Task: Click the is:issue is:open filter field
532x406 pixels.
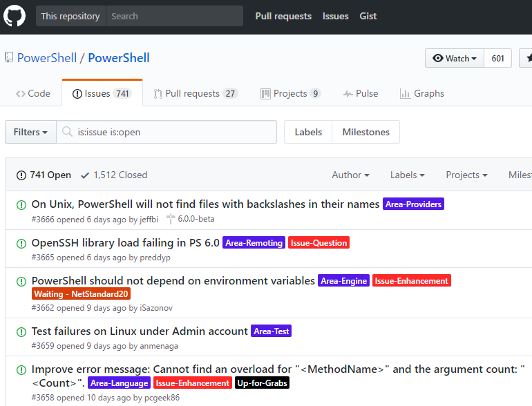Action: click(173, 132)
